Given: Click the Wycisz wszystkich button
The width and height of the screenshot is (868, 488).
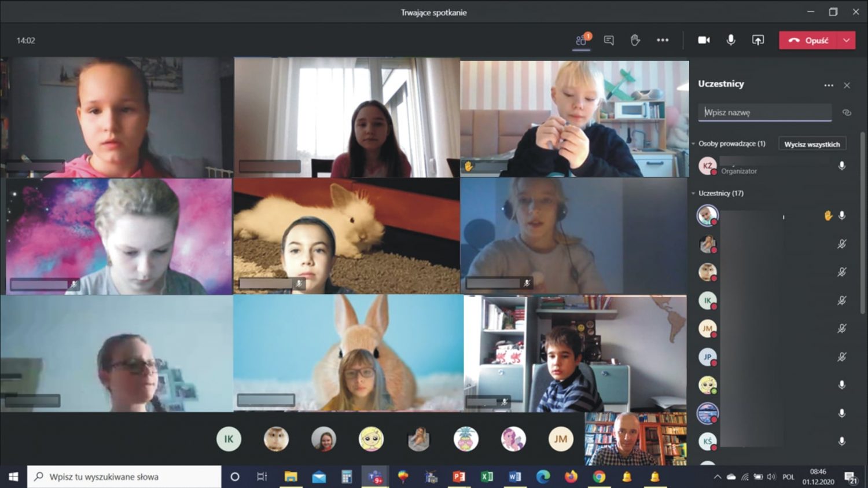Looking at the screenshot, I should point(812,144).
